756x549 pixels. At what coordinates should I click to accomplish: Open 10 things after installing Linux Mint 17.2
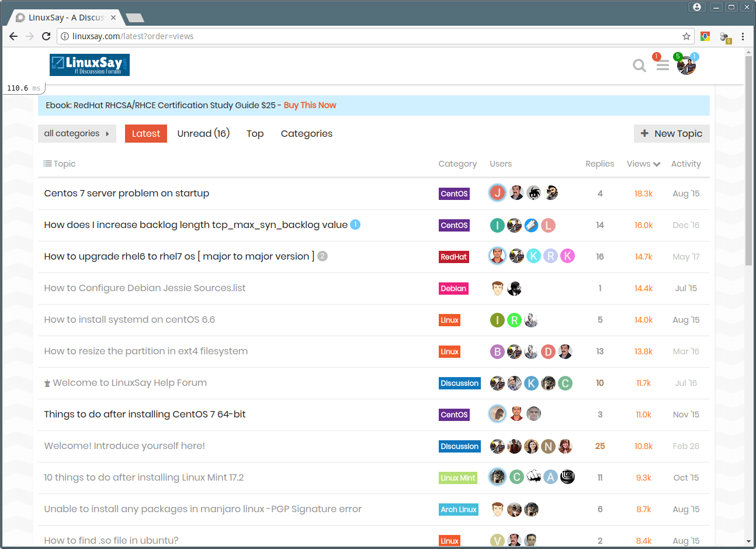[144, 477]
